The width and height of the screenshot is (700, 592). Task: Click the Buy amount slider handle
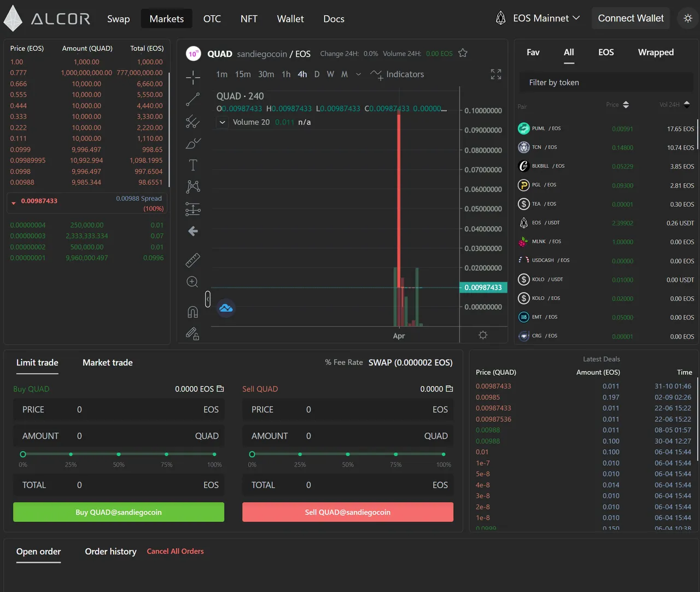point(23,454)
